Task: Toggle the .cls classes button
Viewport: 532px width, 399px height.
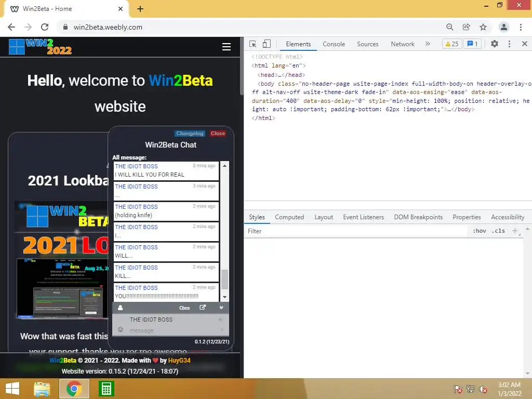Action: coord(498,231)
